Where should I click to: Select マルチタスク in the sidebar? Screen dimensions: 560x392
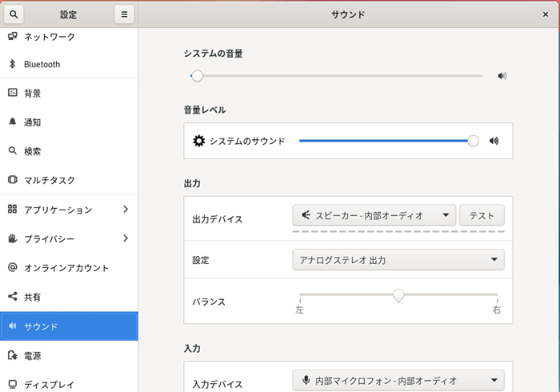pyautogui.click(x=50, y=180)
